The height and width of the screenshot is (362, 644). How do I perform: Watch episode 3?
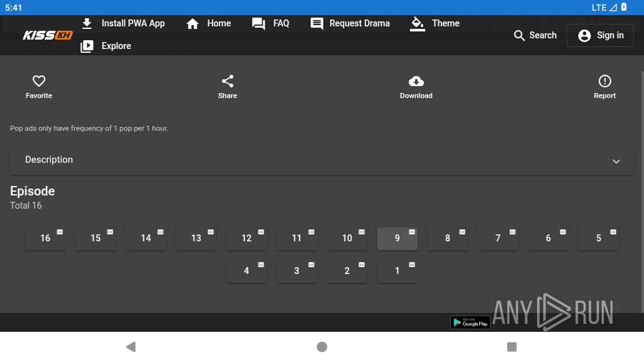(x=297, y=271)
